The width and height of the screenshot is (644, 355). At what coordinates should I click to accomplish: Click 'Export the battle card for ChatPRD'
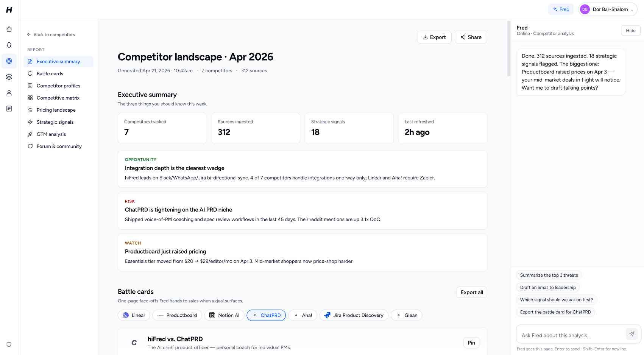pyautogui.click(x=555, y=312)
